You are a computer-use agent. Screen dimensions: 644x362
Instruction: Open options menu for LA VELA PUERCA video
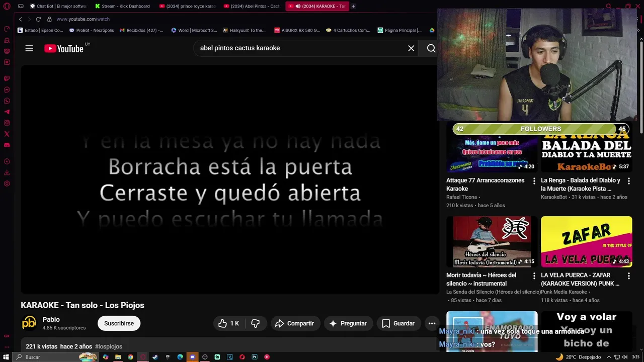(x=628, y=276)
